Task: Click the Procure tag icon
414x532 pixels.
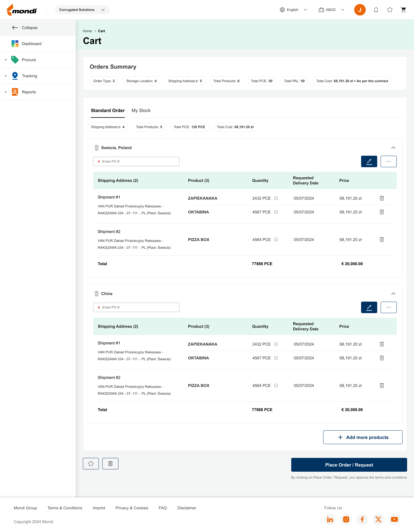Action: (15, 60)
